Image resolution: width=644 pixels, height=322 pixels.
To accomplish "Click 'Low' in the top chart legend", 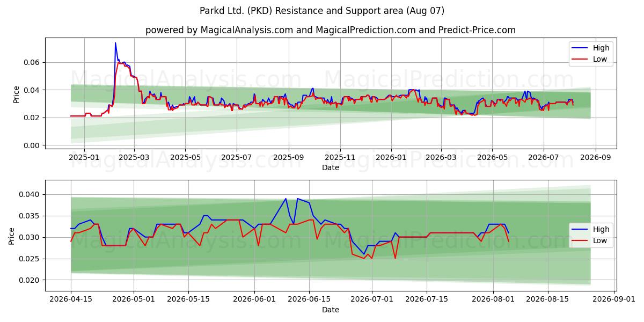I will (600, 59).
